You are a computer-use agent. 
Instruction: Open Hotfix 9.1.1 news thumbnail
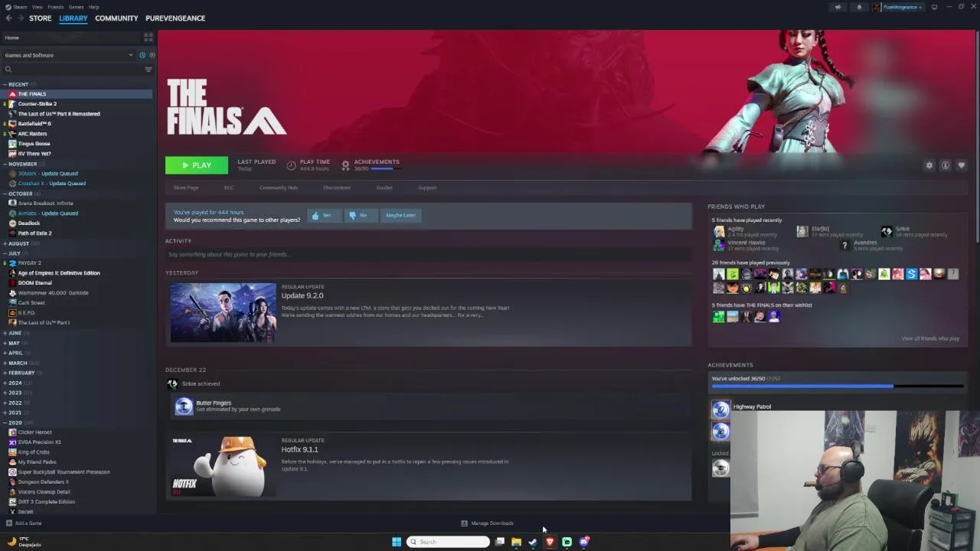tap(223, 467)
